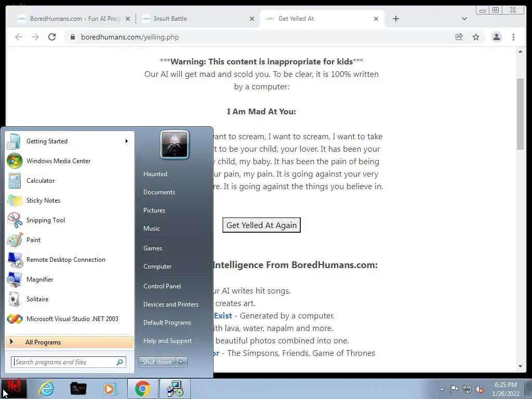This screenshot has height=399, width=532.
Task: Click Search programs and files box
Action: [69, 362]
